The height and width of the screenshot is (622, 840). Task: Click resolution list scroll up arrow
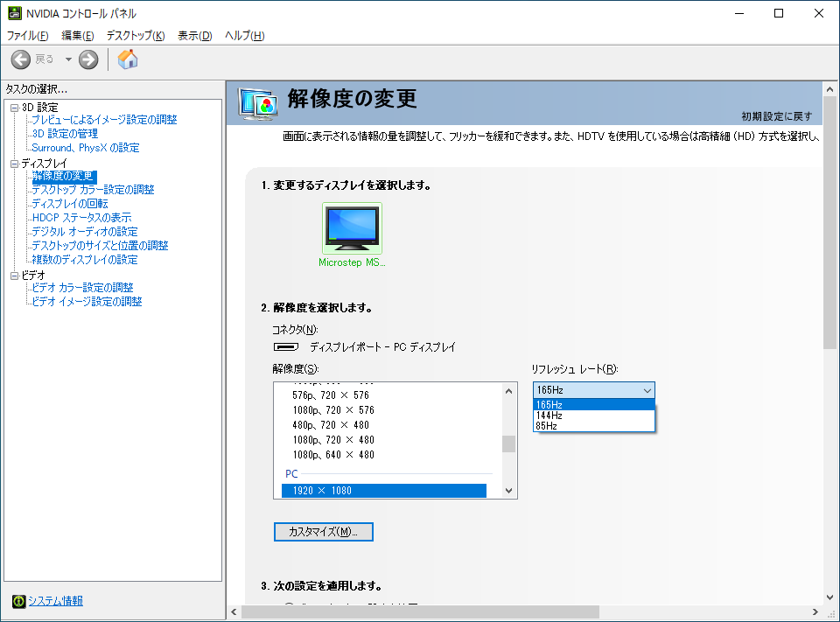click(x=509, y=391)
